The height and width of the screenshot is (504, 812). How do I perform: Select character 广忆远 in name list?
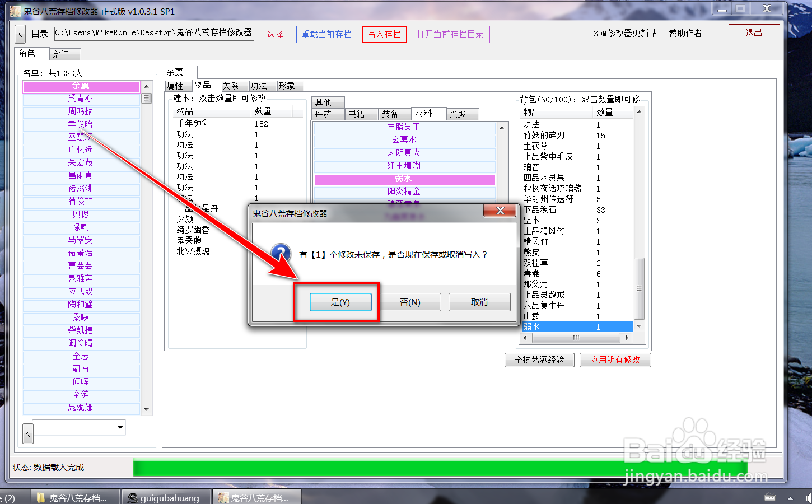click(81, 150)
